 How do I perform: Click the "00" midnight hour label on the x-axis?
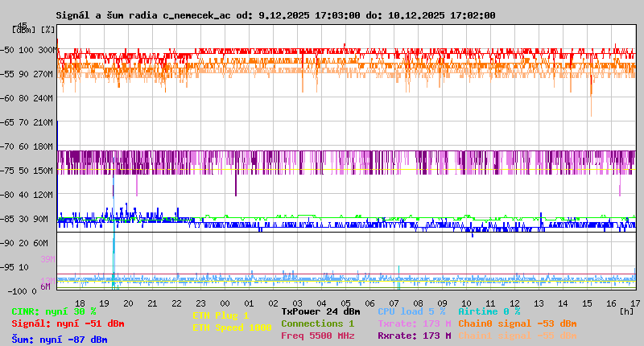click(x=225, y=303)
